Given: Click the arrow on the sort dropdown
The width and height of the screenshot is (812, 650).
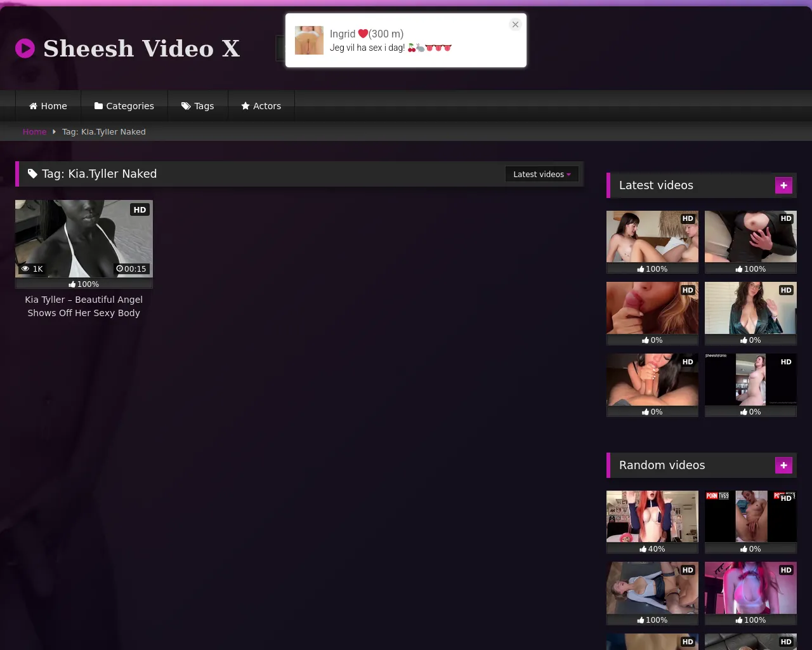Looking at the screenshot, I should coord(568,175).
